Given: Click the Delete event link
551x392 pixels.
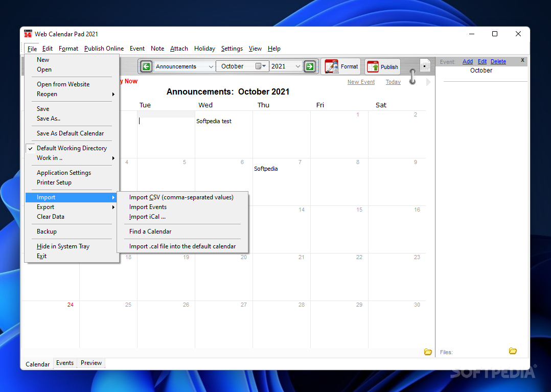Looking at the screenshot, I should coord(498,61).
